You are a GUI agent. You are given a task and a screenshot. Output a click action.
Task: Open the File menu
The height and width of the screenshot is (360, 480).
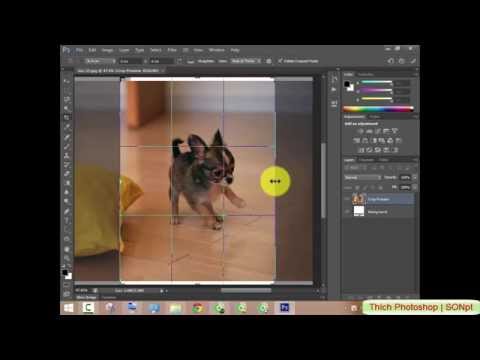[79, 50]
